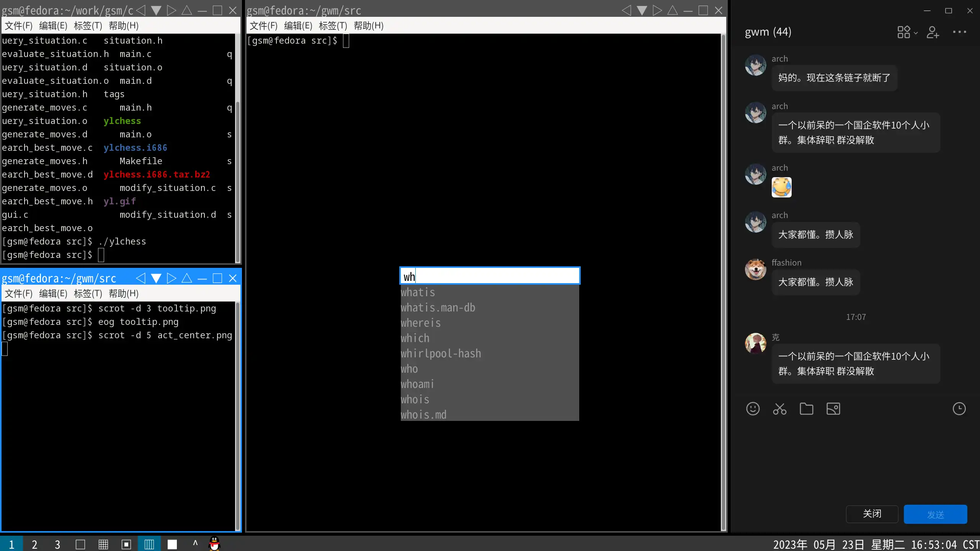The image size is (980, 551).
Task: Click the 关闭 close chat button
Action: tap(872, 514)
